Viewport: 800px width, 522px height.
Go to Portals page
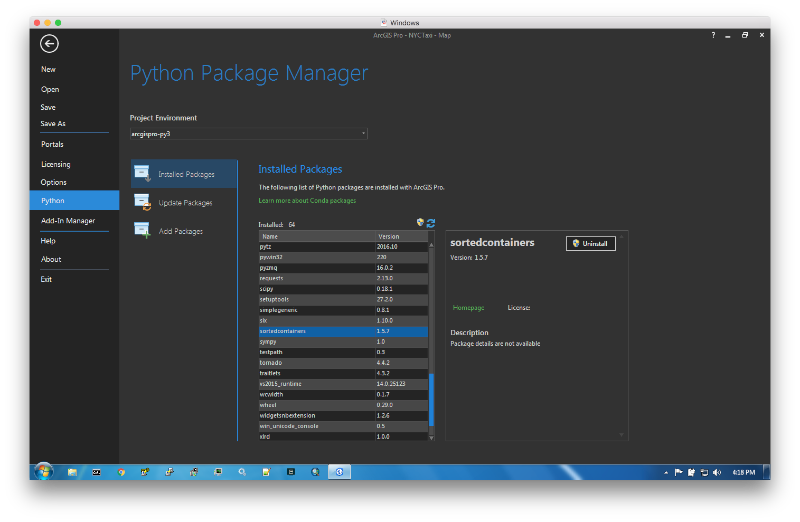point(52,144)
